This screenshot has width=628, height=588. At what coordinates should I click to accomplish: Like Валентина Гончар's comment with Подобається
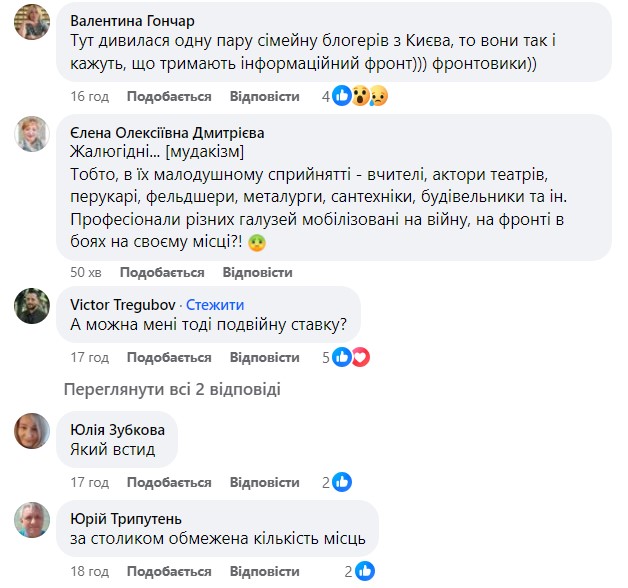click(x=169, y=97)
